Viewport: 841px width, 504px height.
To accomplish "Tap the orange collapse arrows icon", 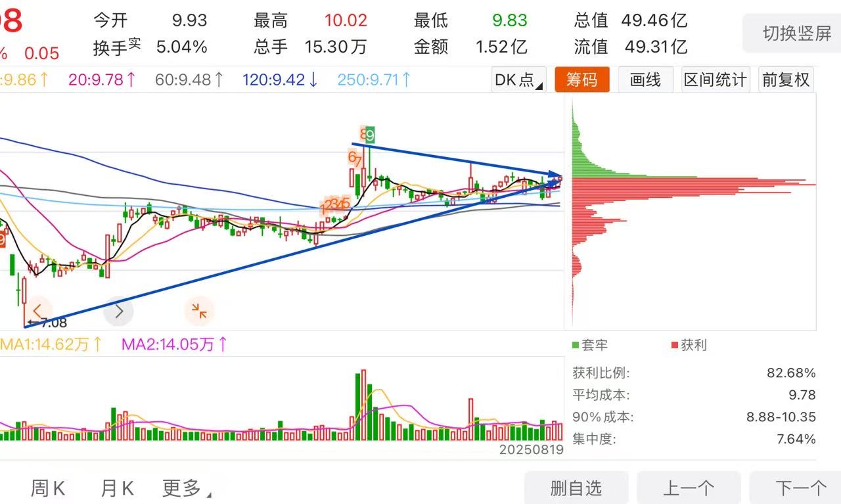I will pos(199,311).
